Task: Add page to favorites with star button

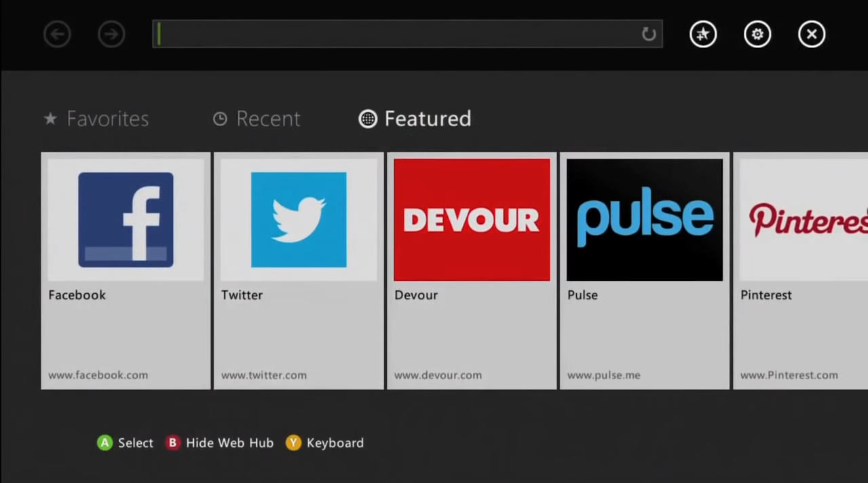Action: coord(703,34)
